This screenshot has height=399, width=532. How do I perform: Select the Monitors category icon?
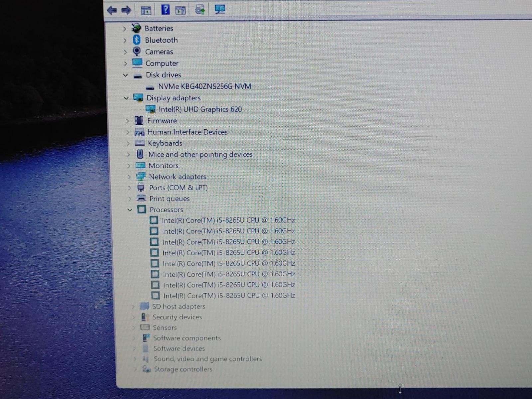coord(140,165)
